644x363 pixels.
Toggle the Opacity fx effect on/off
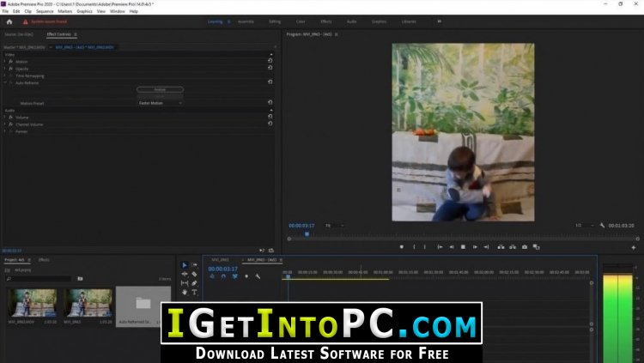(9, 69)
